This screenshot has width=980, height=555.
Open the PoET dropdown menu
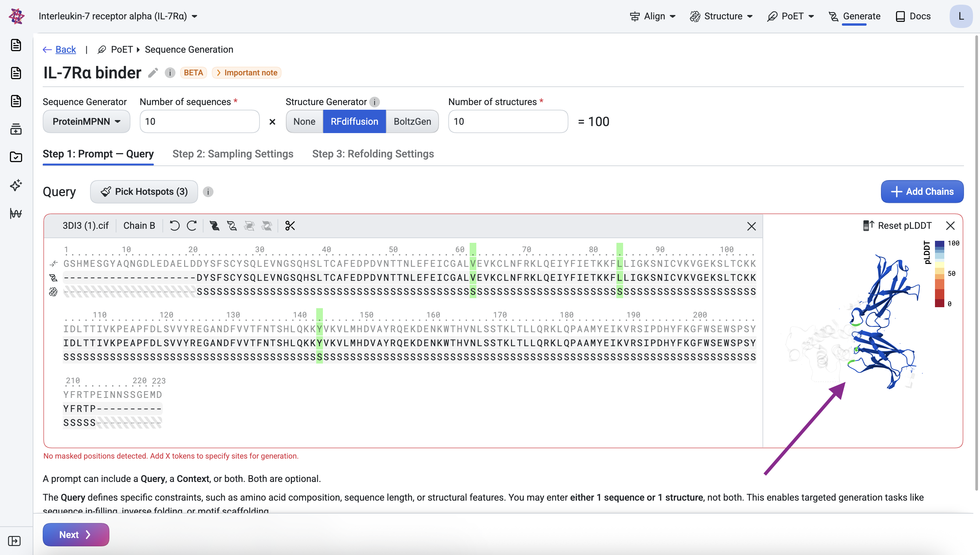791,16
